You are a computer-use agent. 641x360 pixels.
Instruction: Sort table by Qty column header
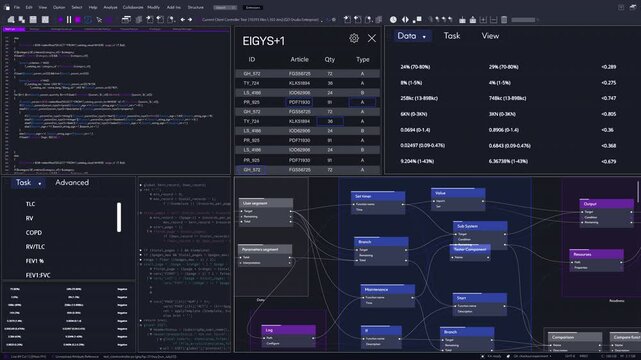[329, 59]
